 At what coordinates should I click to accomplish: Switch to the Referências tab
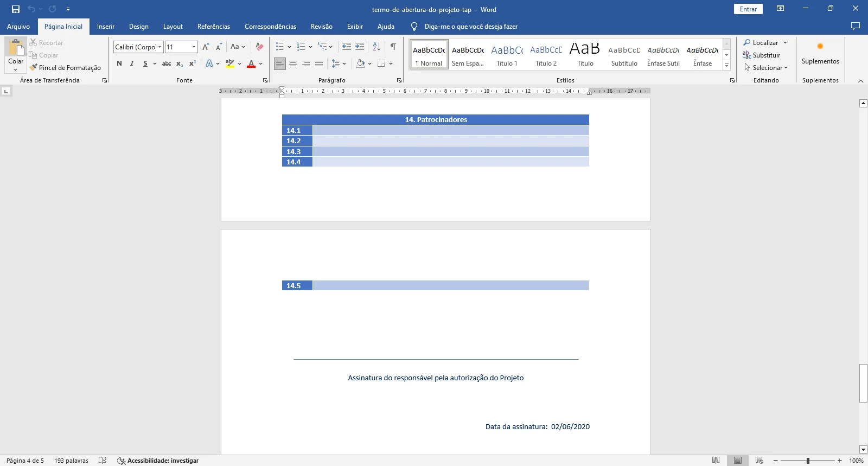213,27
